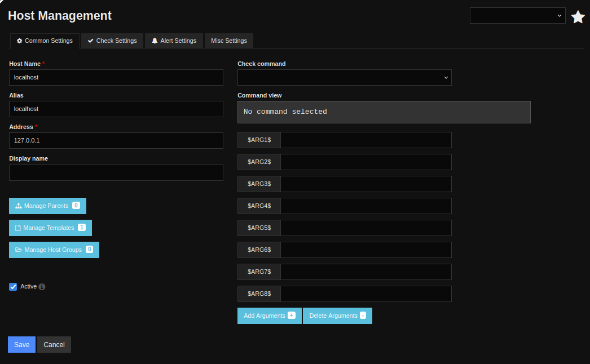Click the Cancel button
Screen dimensions: 590x364
pyautogui.click(x=54, y=345)
